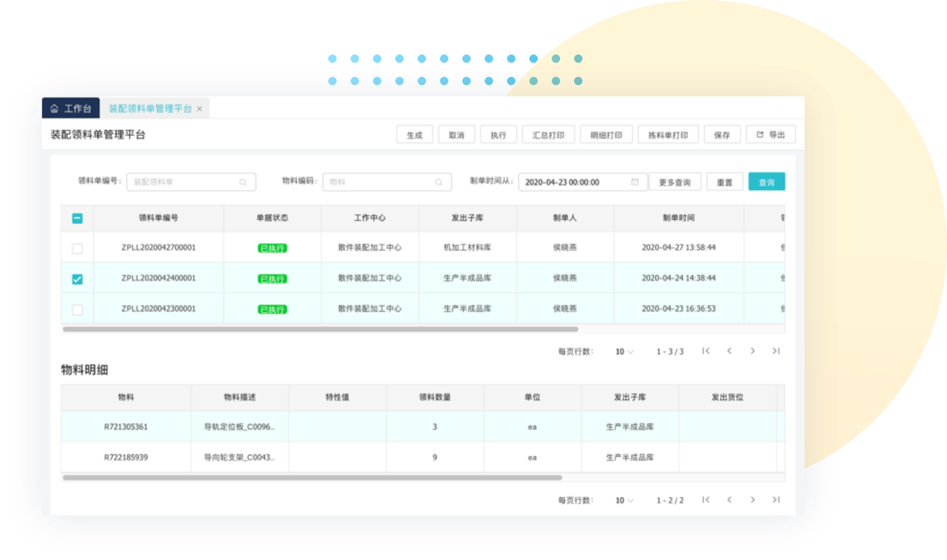Check the row ZPLL2020042700001 checkbox

78,249
